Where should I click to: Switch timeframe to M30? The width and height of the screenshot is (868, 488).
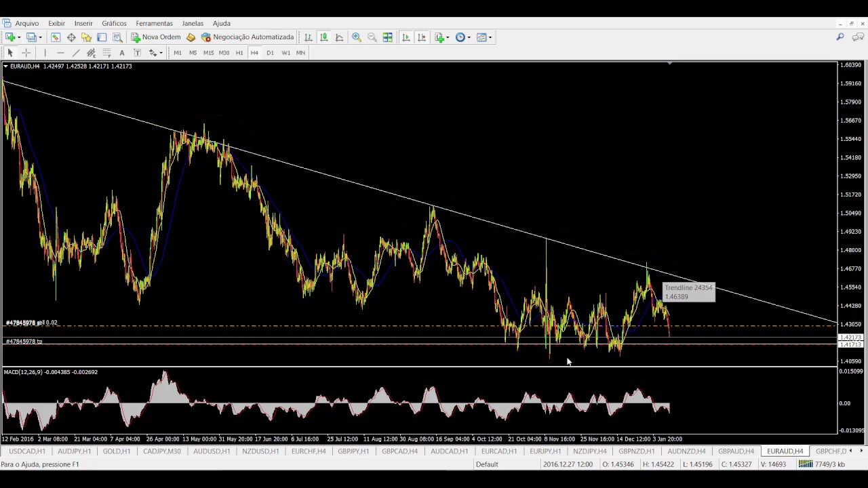(224, 53)
